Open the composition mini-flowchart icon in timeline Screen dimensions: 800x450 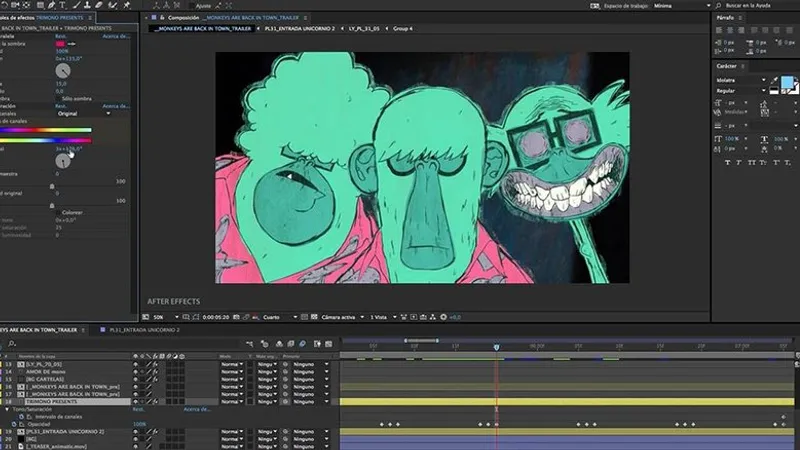(x=249, y=344)
